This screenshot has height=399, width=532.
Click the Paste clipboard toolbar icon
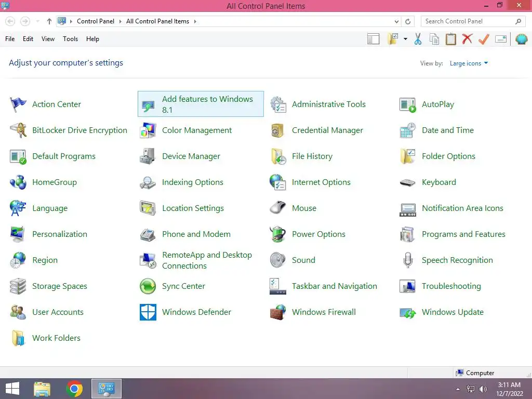coord(450,39)
